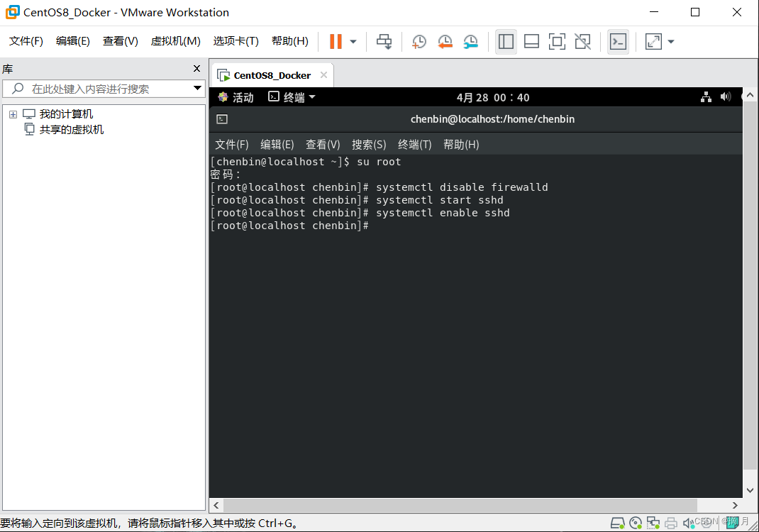This screenshot has height=532, width=759.
Task: Click the horizontal scrollbar left arrow
Action: [x=216, y=505]
